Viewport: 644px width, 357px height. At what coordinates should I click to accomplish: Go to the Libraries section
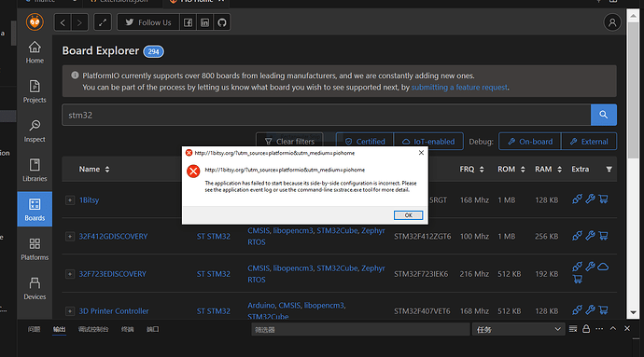[35, 171]
